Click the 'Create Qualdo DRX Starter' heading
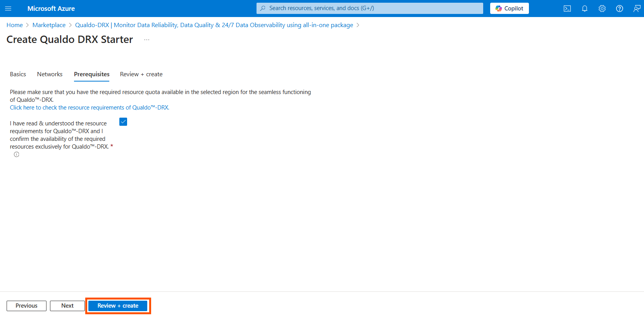Image resolution: width=644 pixels, height=315 pixels. (70, 39)
